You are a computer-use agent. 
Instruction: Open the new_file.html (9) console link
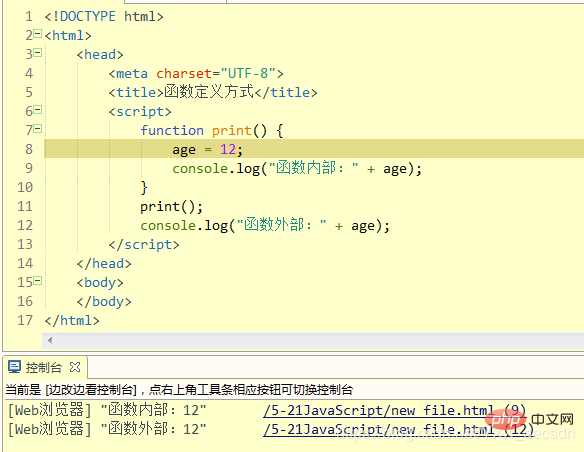click(394, 410)
